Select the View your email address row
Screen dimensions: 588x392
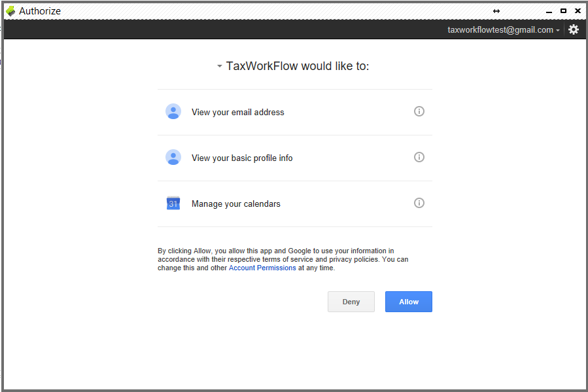coord(295,112)
